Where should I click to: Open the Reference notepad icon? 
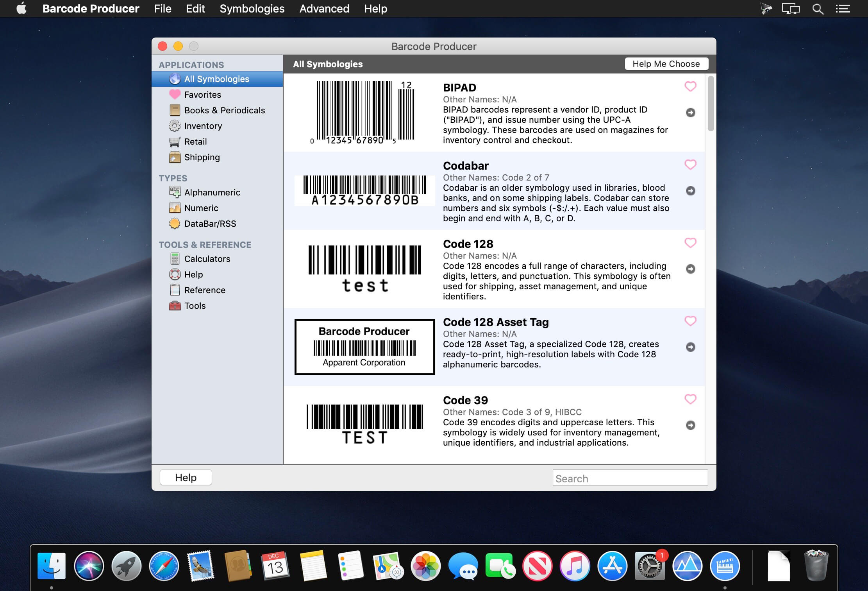175,290
